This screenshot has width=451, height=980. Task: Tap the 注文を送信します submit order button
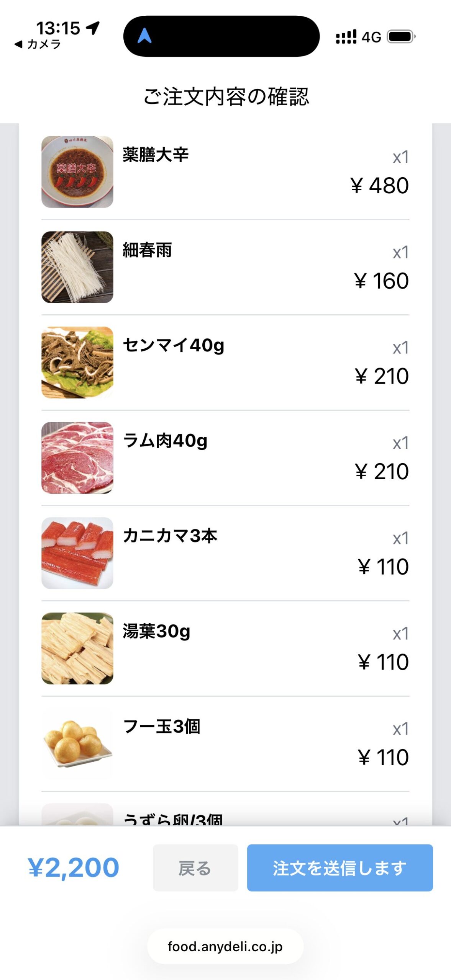[339, 867]
